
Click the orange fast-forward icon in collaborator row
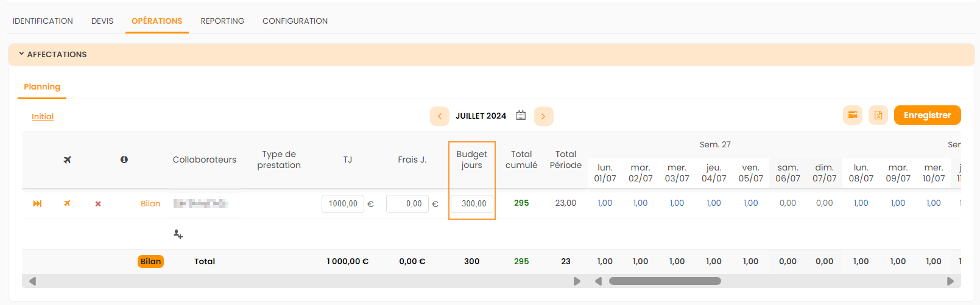pos(37,204)
